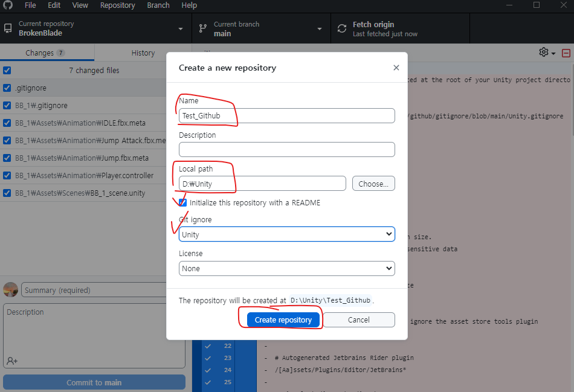This screenshot has width=574, height=392.
Task: Switch to the History tab
Action: point(143,53)
